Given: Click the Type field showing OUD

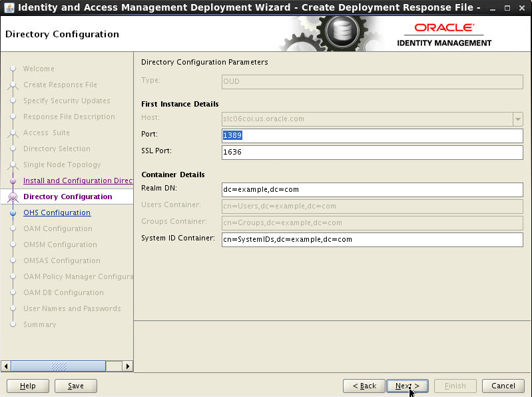Looking at the screenshot, I should coord(372,81).
